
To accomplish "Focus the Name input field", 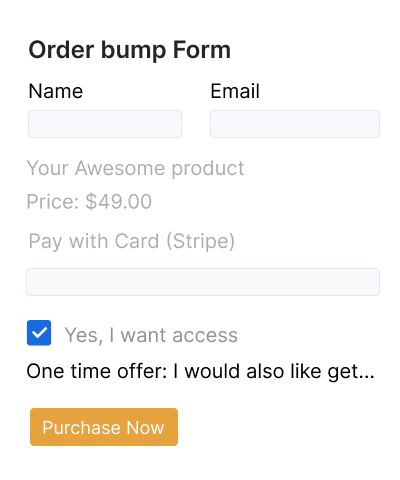I will coord(105,124).
